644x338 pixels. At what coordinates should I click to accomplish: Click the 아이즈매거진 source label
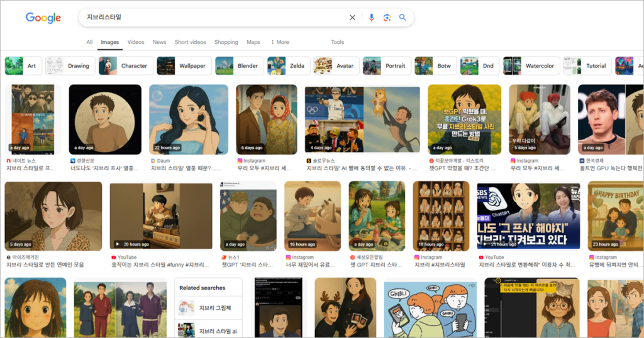(25, 257)
